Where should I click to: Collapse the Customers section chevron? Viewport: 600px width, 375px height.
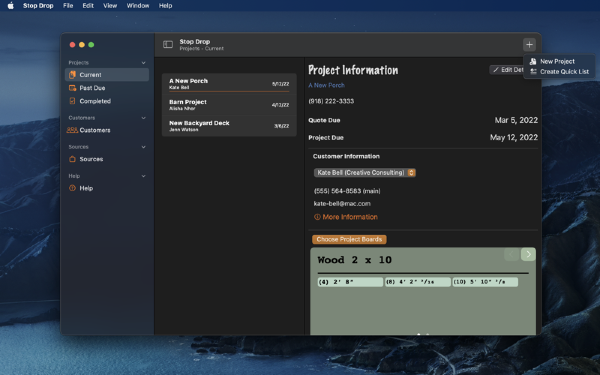(143, 118)
